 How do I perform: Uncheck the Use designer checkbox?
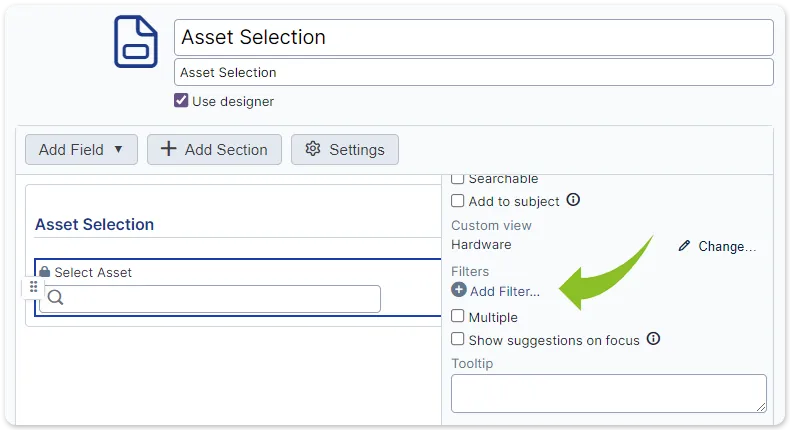[x=181, y=100]
